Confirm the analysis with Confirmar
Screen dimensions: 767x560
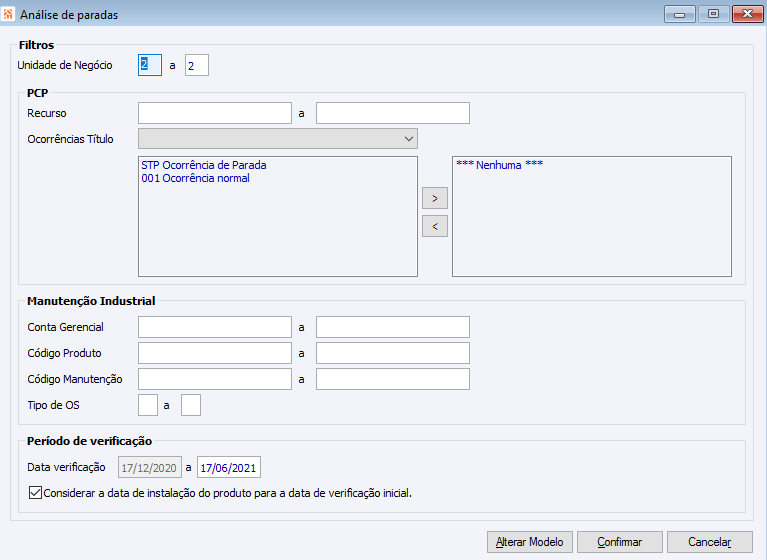[x=620, y=542]
